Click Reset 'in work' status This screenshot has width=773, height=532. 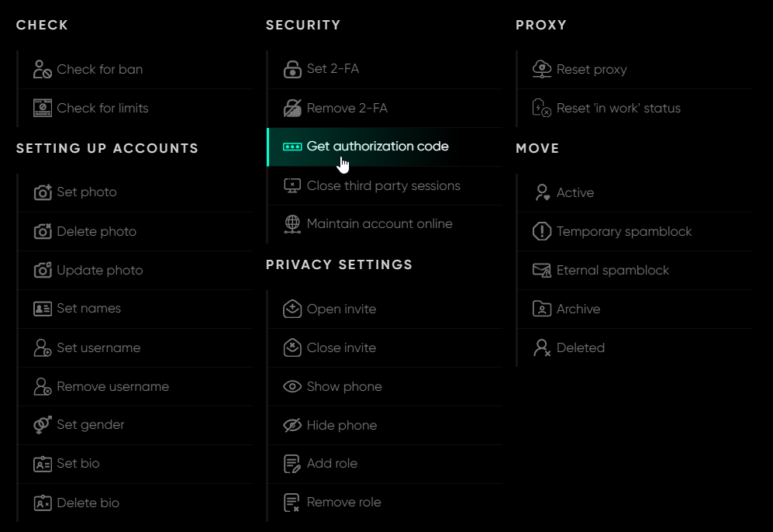tap(618, 108)
